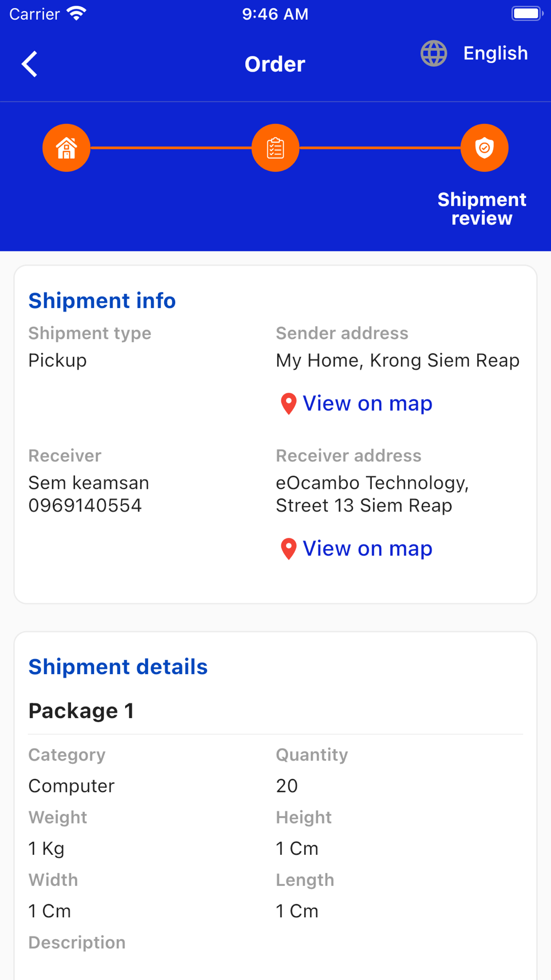Tap the Order page title
551x980 pixels.
tap(275, 64)
